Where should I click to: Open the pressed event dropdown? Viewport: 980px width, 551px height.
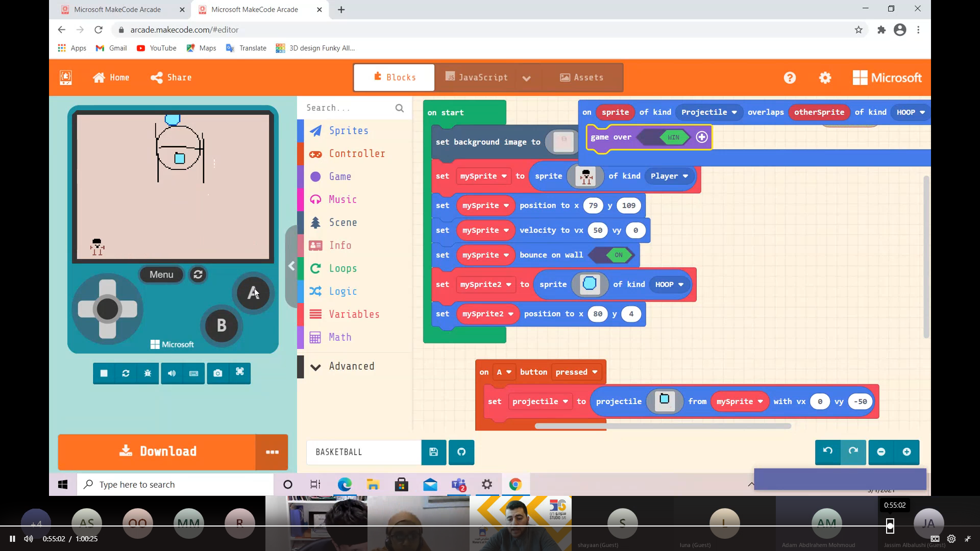tap(576, 372)
